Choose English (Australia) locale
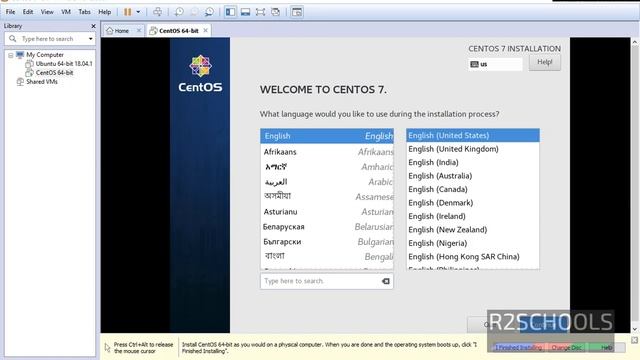The width and height of the screenshot is (640, 360). pos(473,176)
